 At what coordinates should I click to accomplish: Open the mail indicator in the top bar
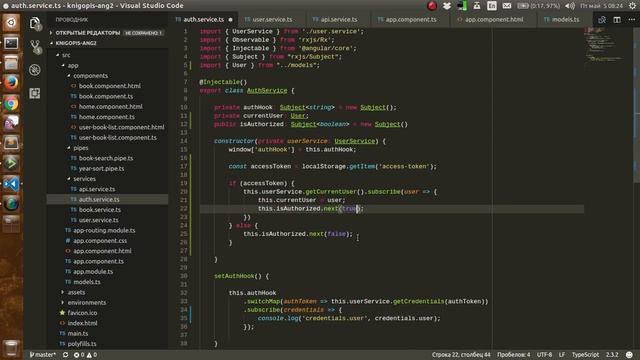[x=507, y=6]
